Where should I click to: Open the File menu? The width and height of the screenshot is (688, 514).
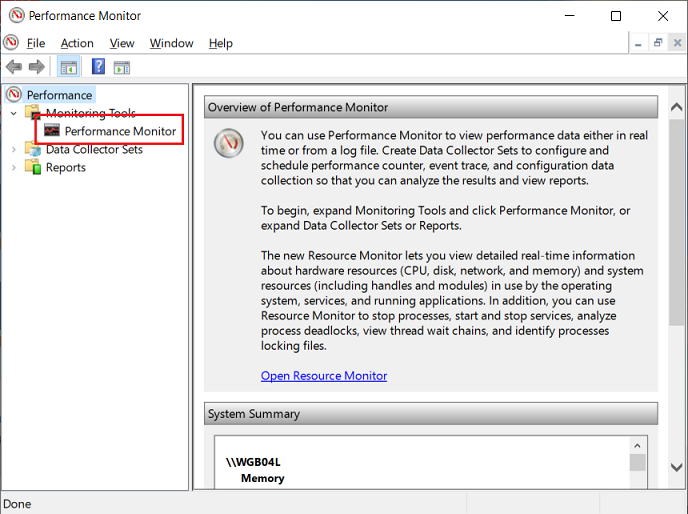click(x=36, y=43)
